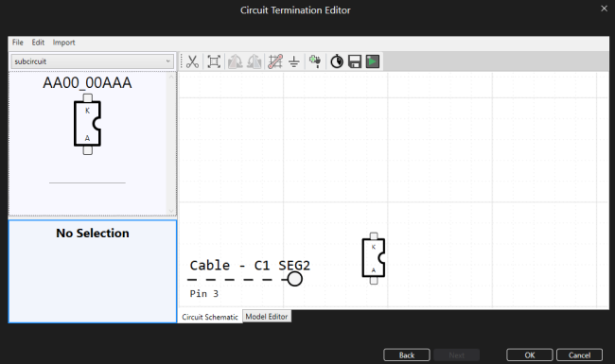Click the 'Pin 3' label
615x364 pixels.
[204, 293]
